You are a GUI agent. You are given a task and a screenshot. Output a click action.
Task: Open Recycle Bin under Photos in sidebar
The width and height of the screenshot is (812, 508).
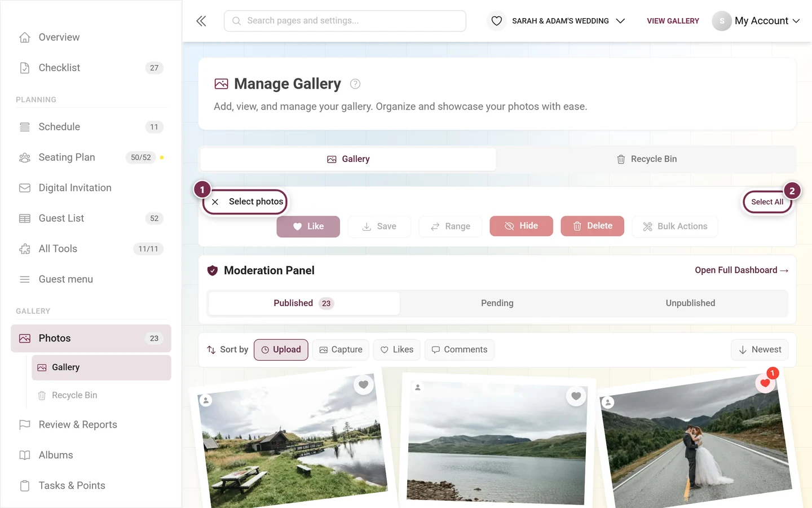(x=101, y=396)
